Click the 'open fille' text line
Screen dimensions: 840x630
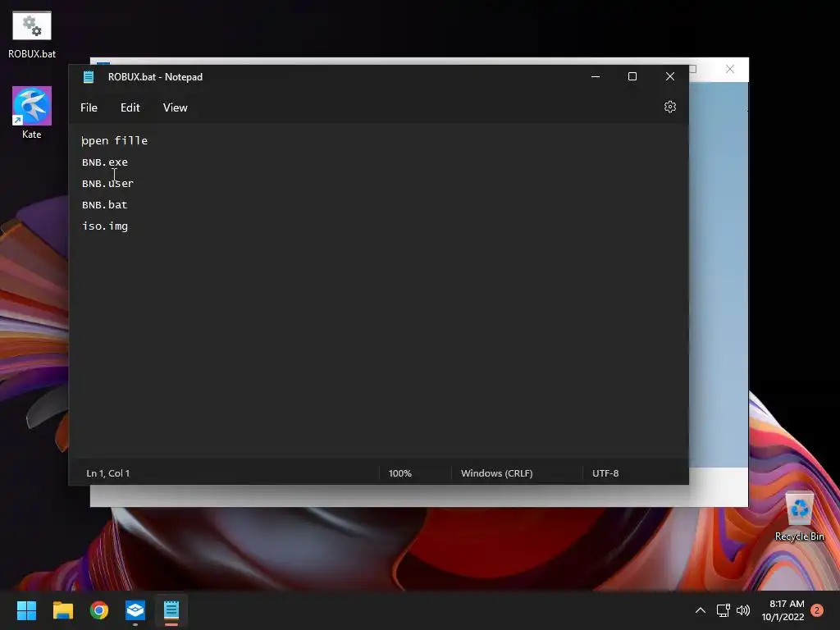click(115, 141)
